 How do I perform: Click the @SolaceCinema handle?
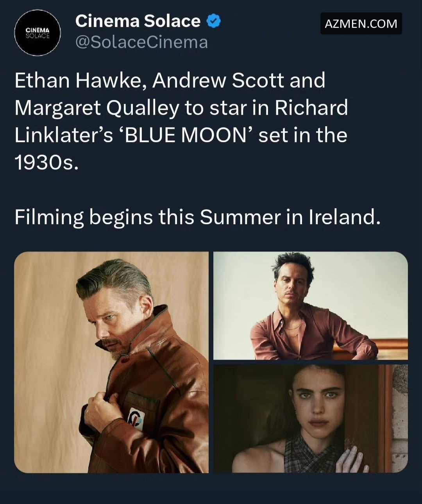pos(141,42)
